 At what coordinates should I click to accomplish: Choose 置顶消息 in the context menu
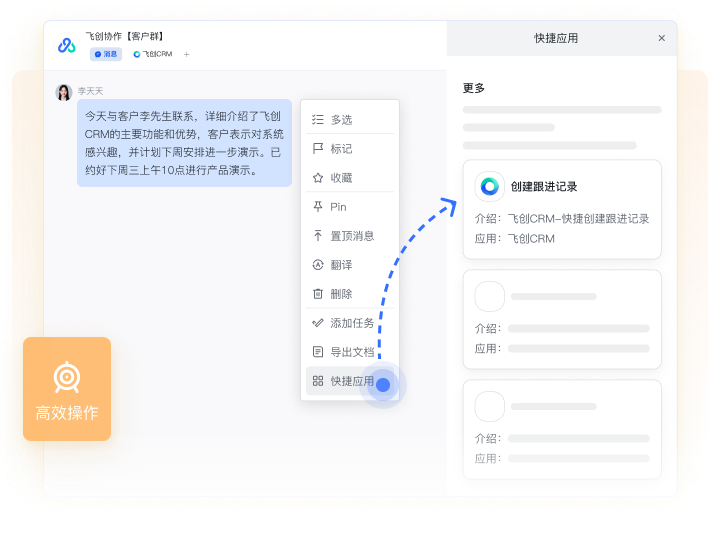(x=350, y=236)
